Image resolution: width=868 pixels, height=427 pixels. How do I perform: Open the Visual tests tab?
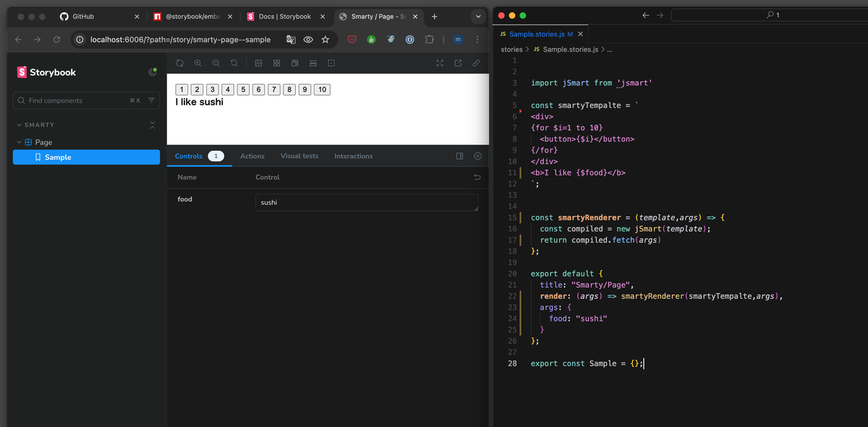coord(299,156)
